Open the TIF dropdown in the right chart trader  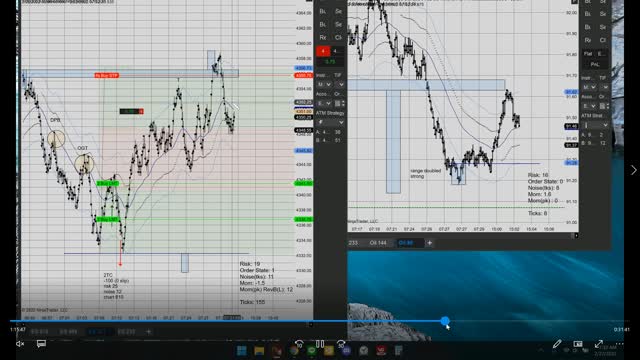(x=604, y=87)
